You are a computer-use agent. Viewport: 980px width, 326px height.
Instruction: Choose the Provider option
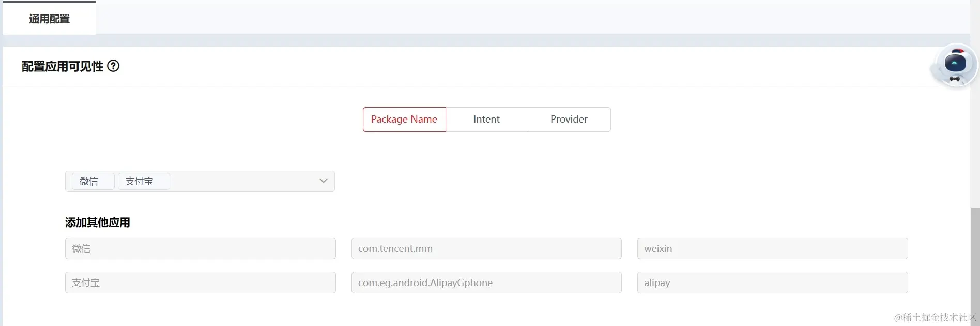[569, 120]
